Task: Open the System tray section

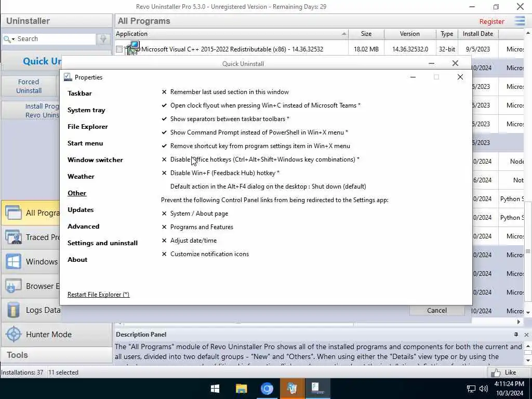Action: click(86, 110)
